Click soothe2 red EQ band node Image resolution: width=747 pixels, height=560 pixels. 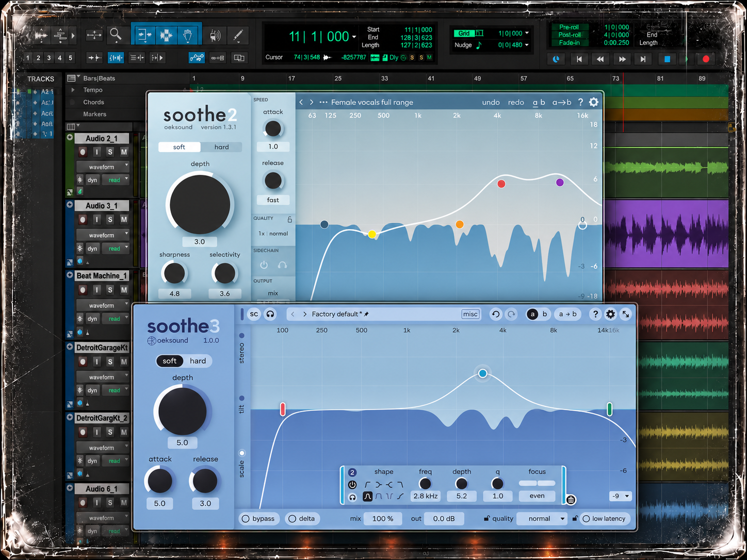(501, 184)
